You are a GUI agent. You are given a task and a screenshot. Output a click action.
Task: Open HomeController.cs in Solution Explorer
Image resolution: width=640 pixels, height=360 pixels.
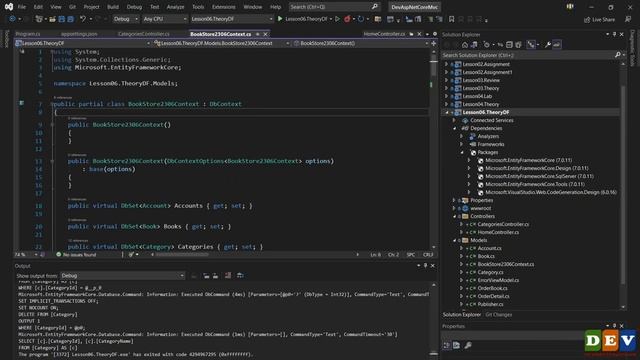(498, 232)
